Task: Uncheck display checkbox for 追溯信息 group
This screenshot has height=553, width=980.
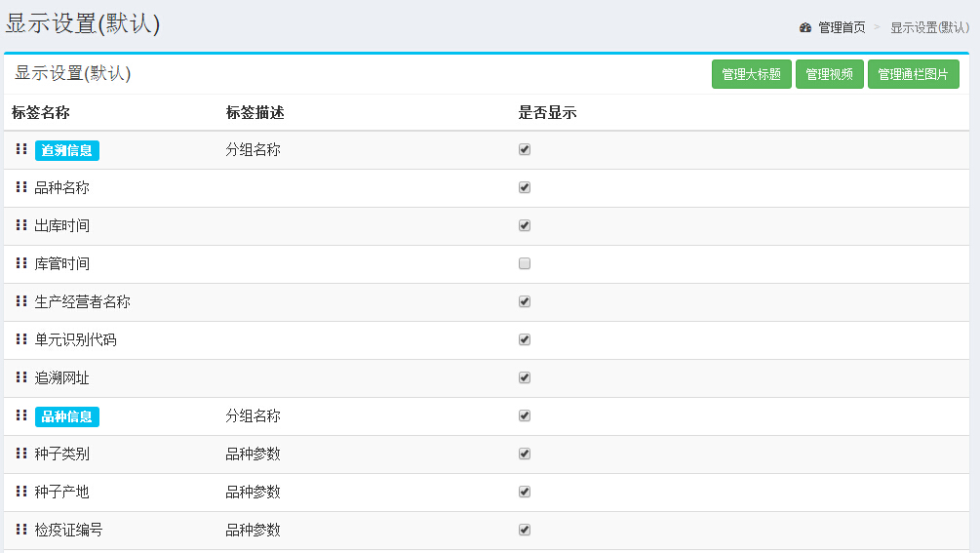Action: 525,149
